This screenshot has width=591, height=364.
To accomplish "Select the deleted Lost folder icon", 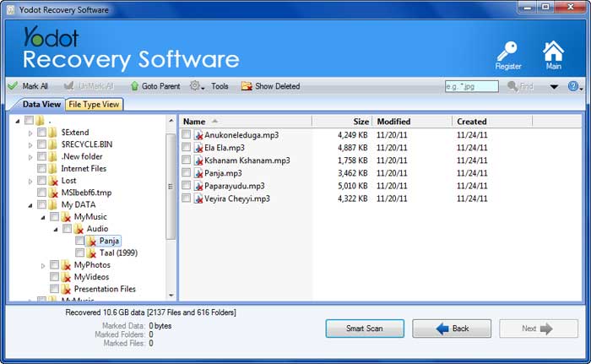I will point(53,181).
